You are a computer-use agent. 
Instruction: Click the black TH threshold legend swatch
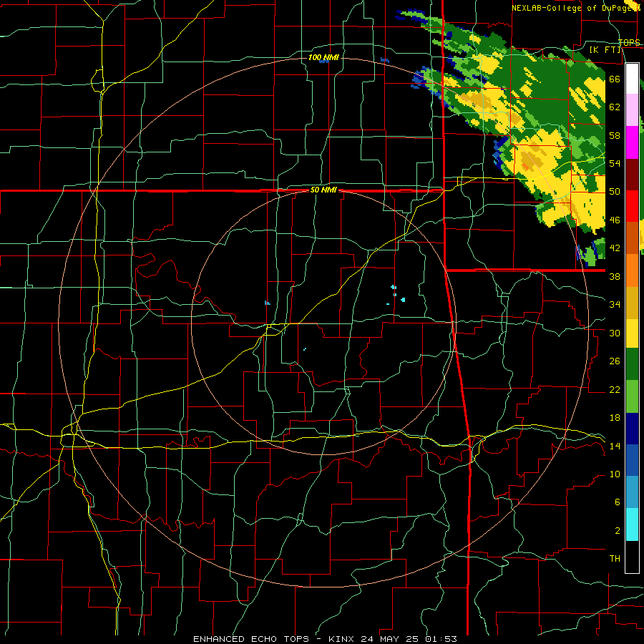pos(632,557)
